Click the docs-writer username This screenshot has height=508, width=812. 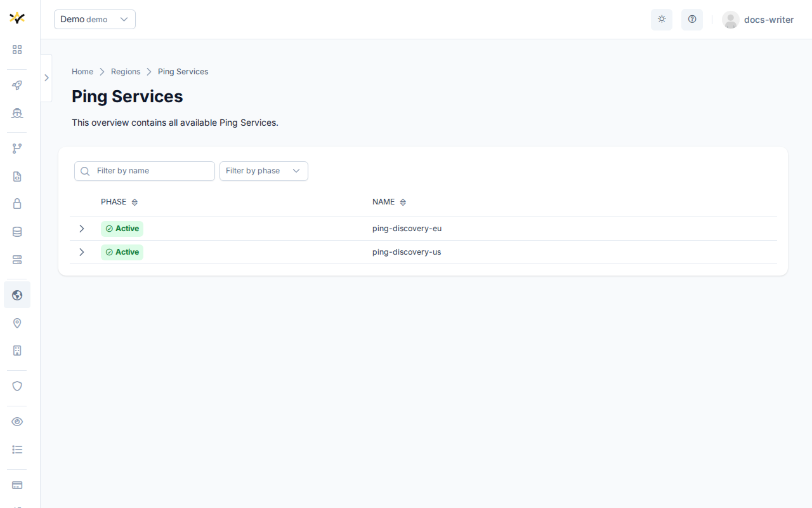click(769, 20)
